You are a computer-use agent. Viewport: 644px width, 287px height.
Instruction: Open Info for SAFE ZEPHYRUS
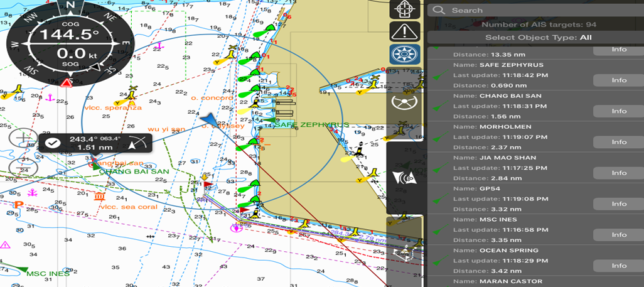(x=618, y=80)
